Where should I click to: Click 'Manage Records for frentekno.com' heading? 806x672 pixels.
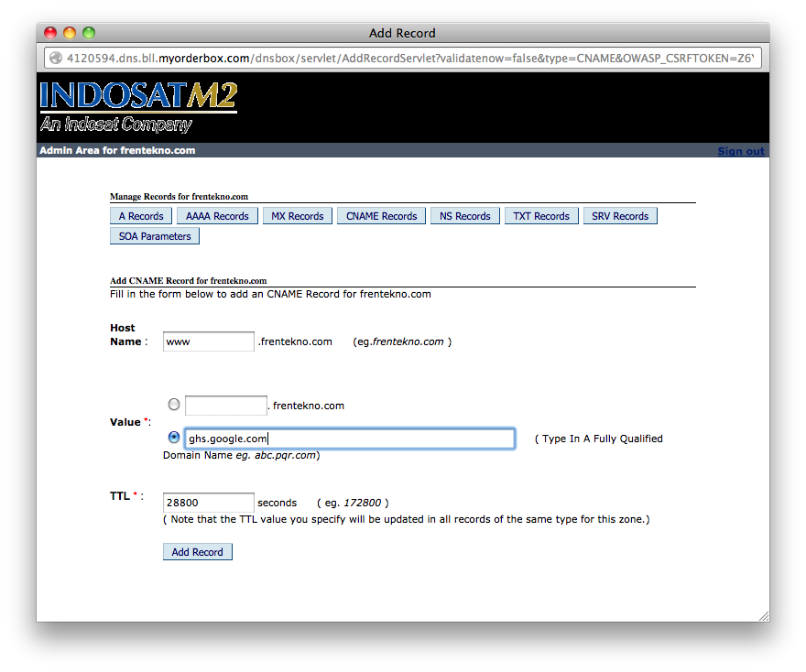point(179,196)
